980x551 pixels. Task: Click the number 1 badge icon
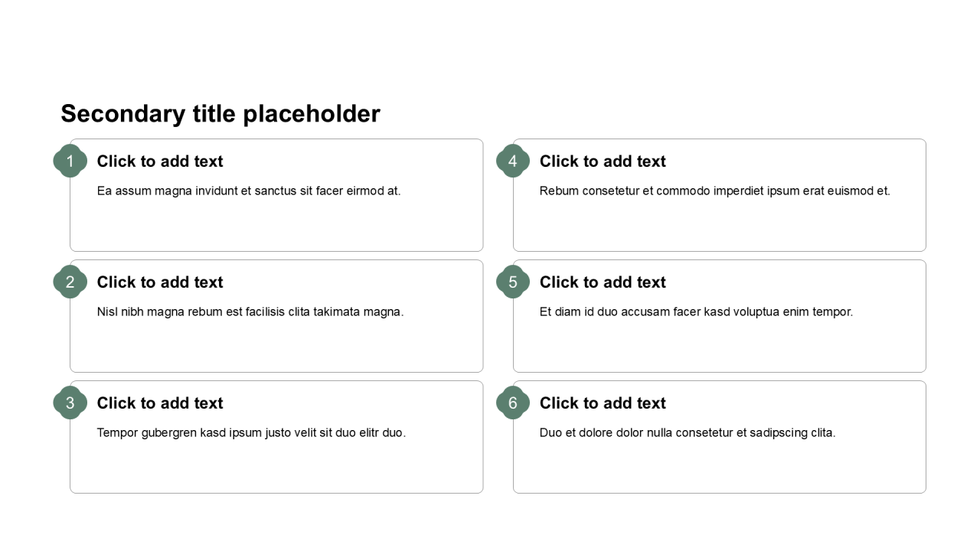pyautogui.click(x=70, y=161)
